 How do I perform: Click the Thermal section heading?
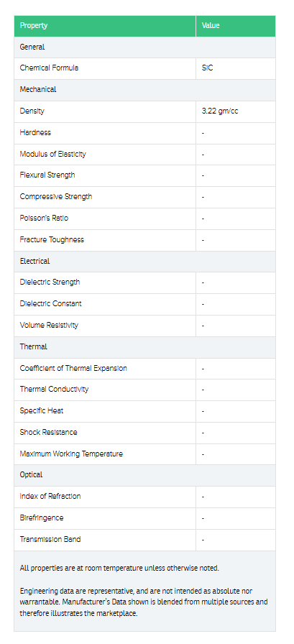tap(33, 346)
